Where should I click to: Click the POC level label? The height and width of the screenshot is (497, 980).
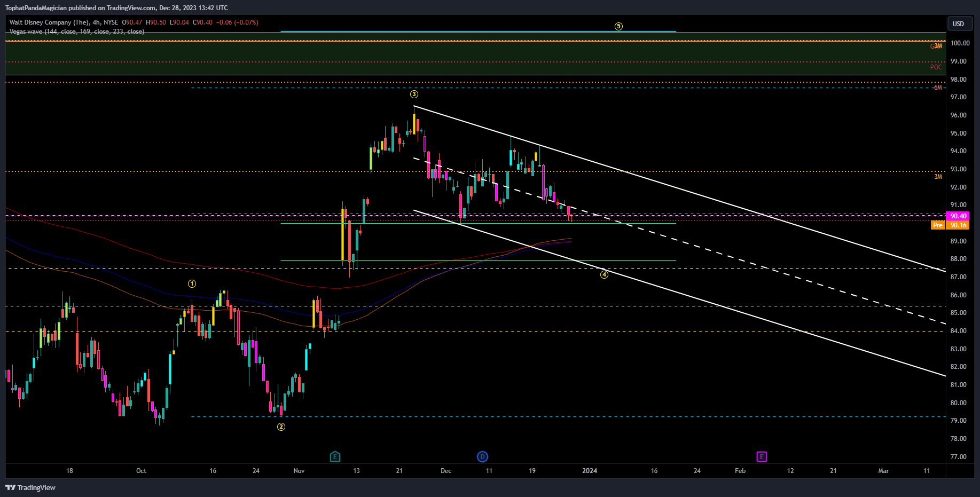936,67
